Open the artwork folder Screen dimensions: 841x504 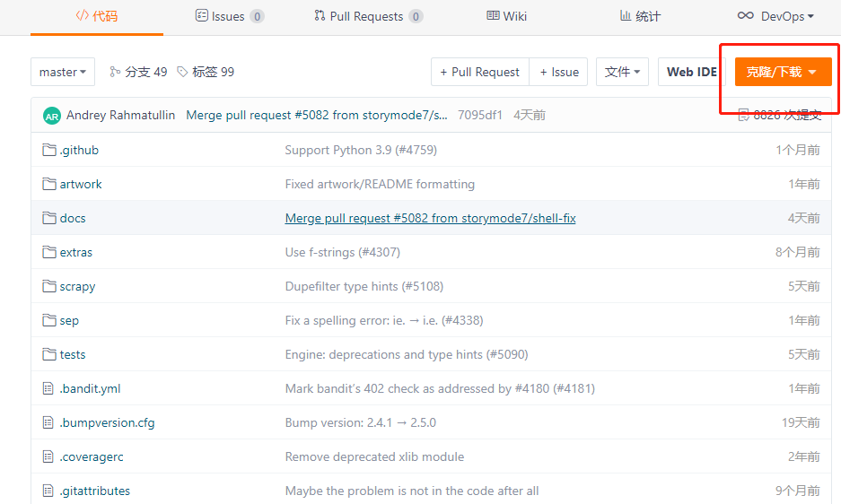[x=81, y=185]
